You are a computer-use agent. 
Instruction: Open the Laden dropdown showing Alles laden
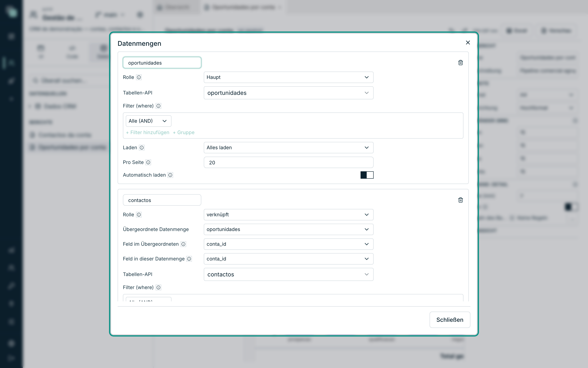click(288, 147)
